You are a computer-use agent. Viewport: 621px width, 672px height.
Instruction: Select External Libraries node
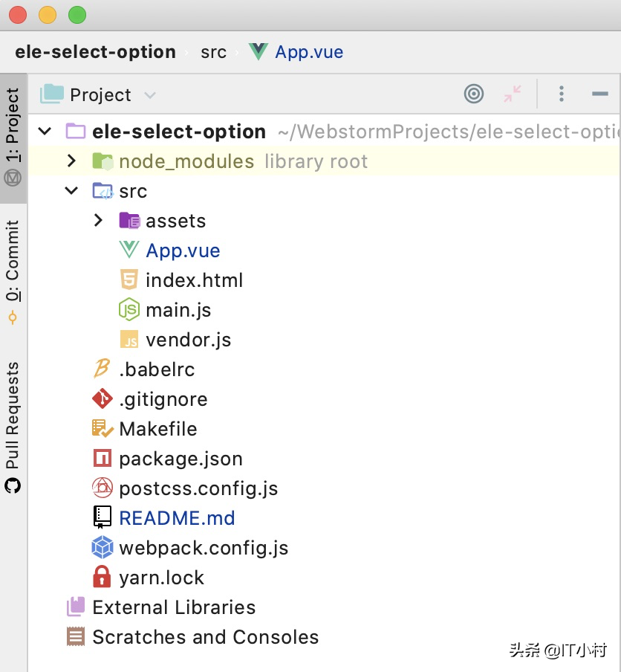pos(174,607)
